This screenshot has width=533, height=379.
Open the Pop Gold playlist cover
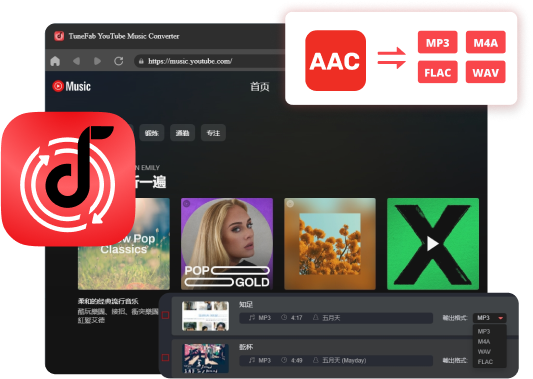coord(227,244)
